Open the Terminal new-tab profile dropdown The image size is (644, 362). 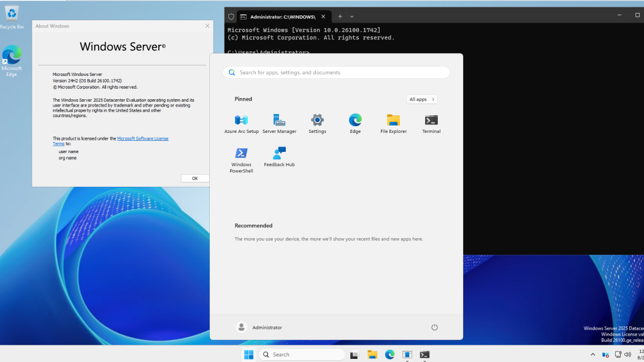(352, 17)
